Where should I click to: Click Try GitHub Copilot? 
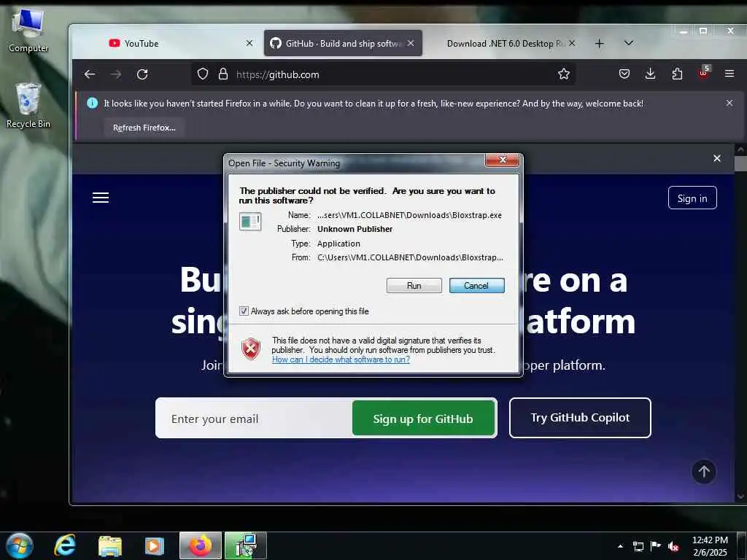(580, 418)
